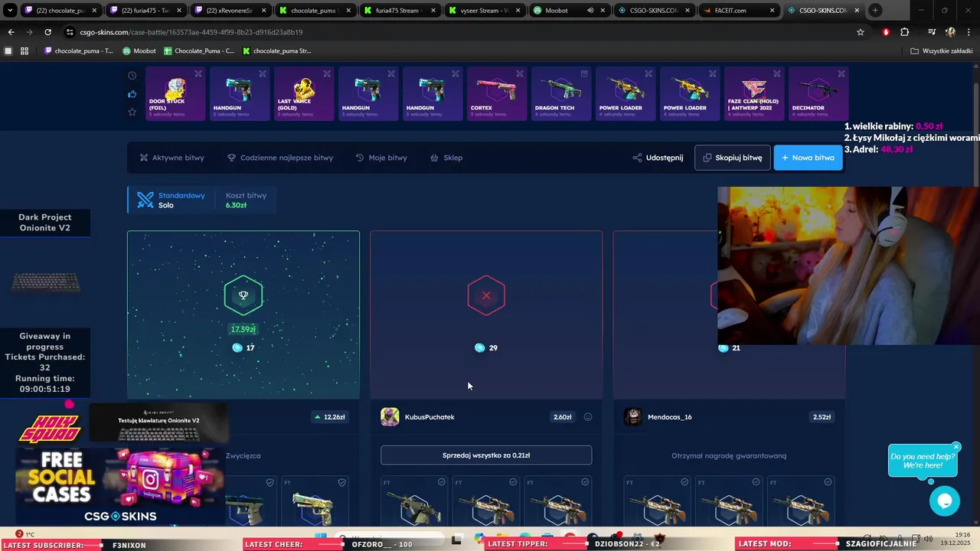Bookmark this page with the star icon

pyautogui.click(x=861, y=32)
